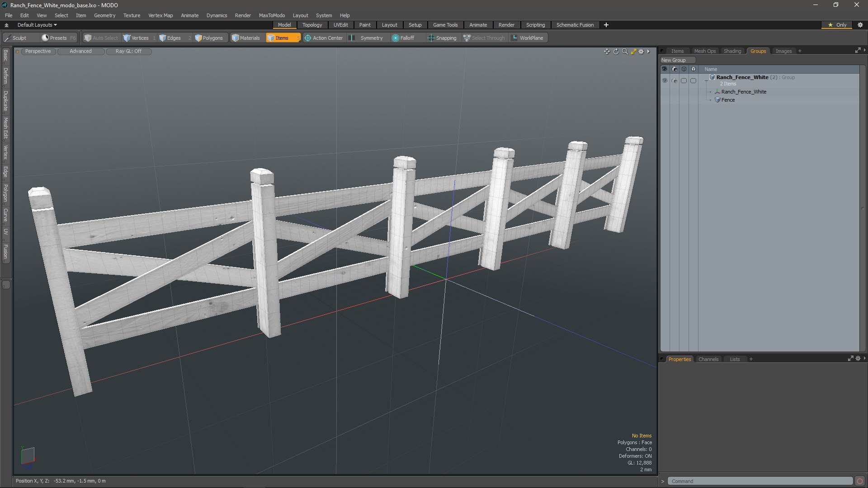Screen dimensions: 868x488
Task: Click the viewport maximize arrows icon
Action: coord(633,52)
